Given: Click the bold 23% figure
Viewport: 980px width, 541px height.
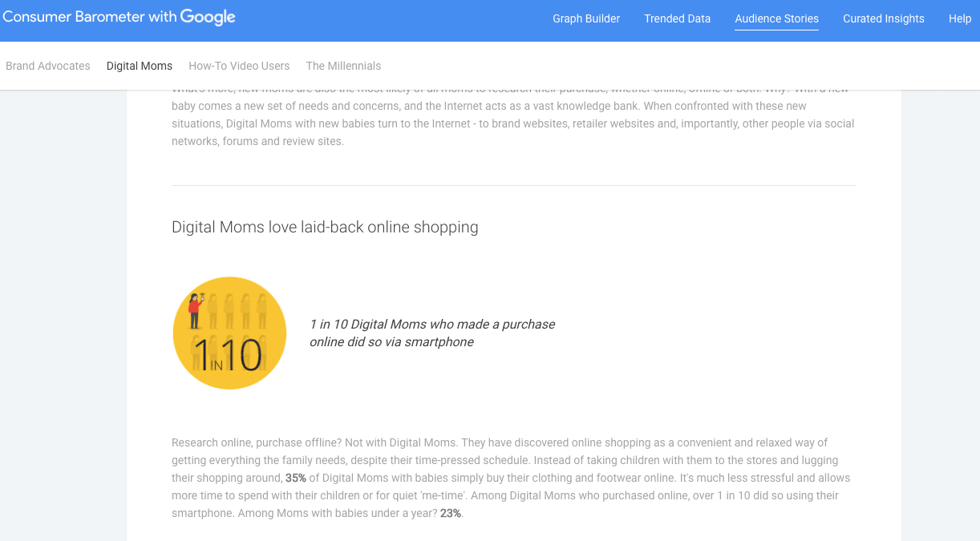Looking at the screenshot, I should coord(450,513).
